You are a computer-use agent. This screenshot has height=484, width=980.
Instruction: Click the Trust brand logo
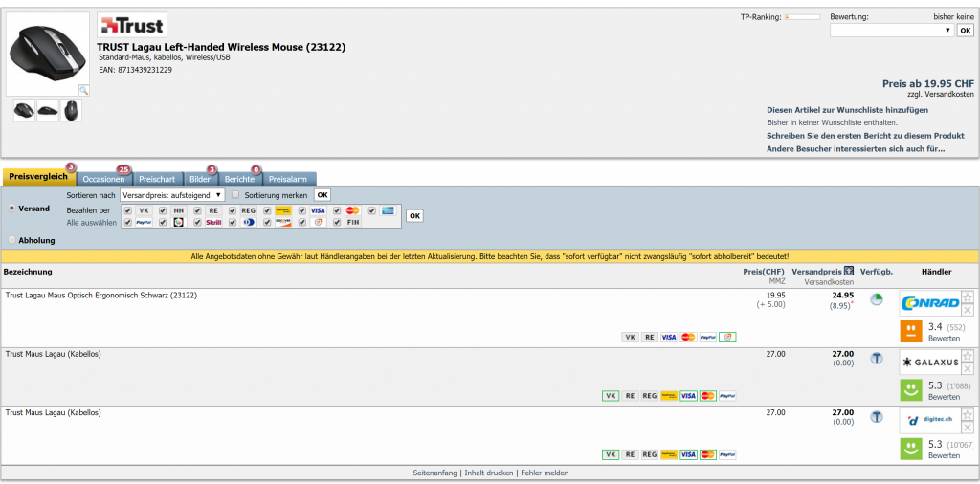coord(131,25)
